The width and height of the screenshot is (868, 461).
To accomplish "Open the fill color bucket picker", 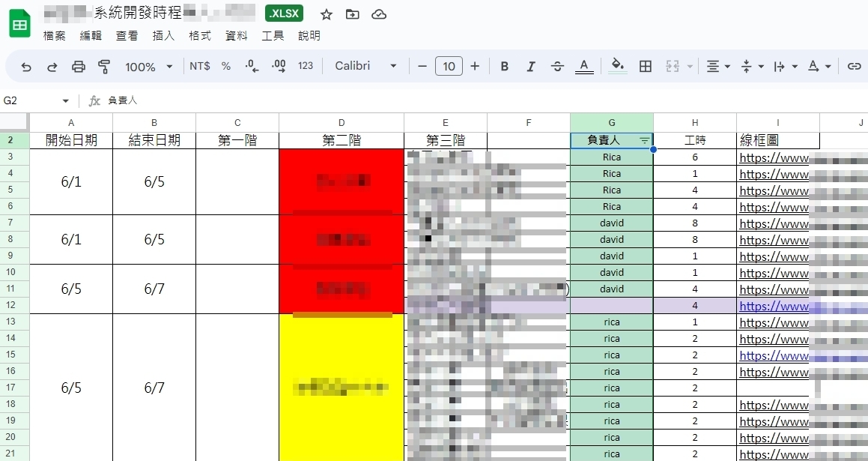I will coord(618,66).
